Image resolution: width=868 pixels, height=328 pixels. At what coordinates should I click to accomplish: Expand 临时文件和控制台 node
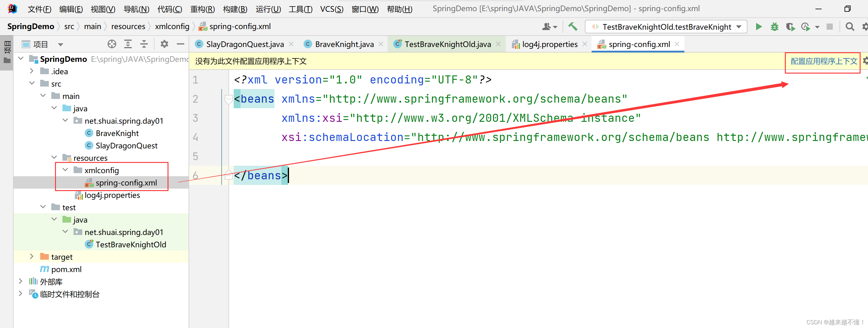pyautogui.click(x=20, y=294)
